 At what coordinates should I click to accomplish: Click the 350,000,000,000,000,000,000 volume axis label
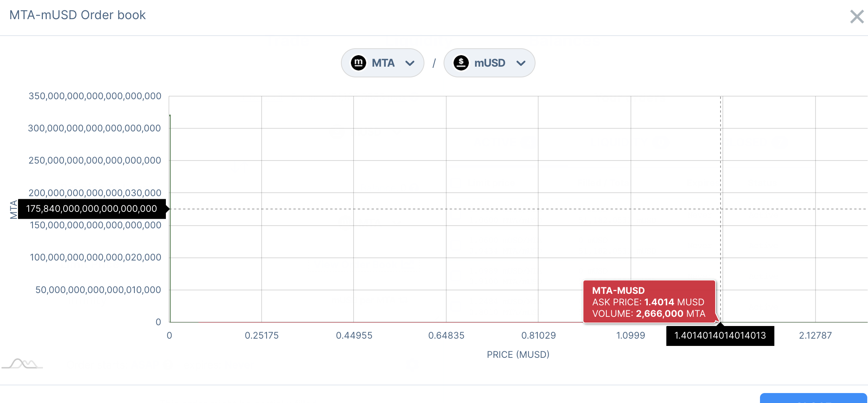click(x=95, y=96)
